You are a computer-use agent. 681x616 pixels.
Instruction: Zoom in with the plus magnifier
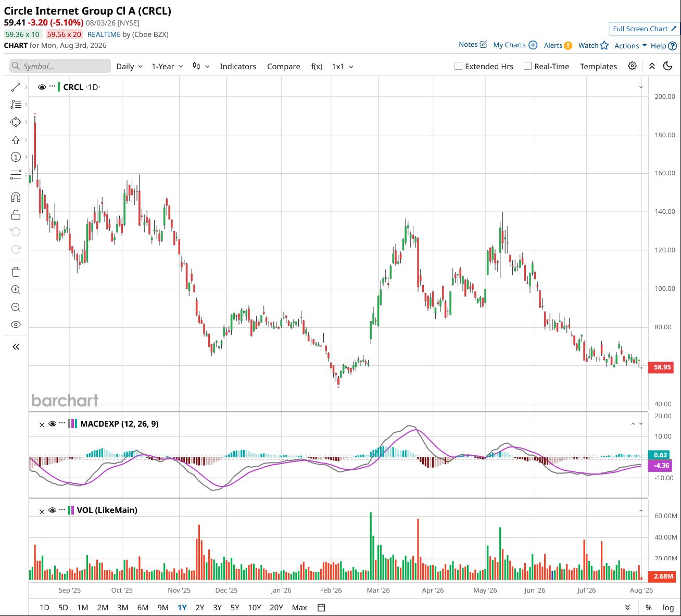[x=16, y=289]
